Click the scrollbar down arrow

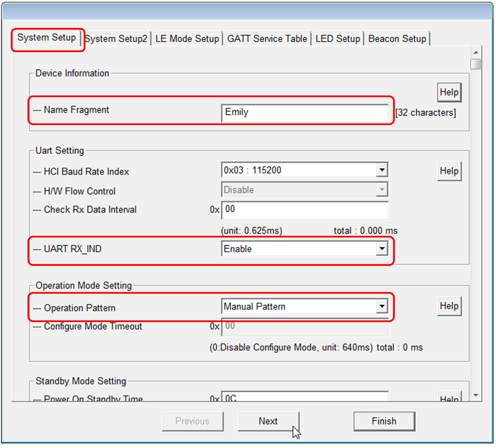pos(476,395)
